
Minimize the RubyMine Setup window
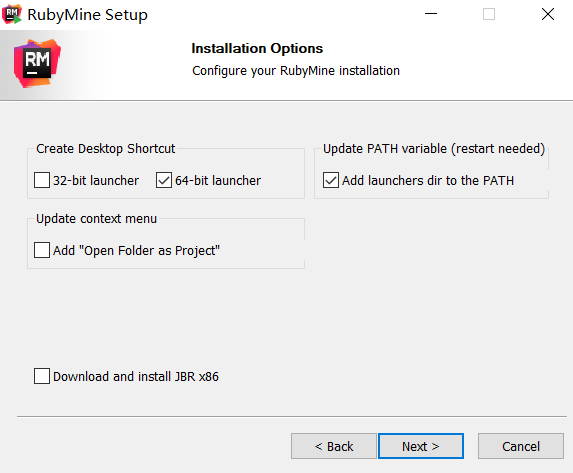431,14
